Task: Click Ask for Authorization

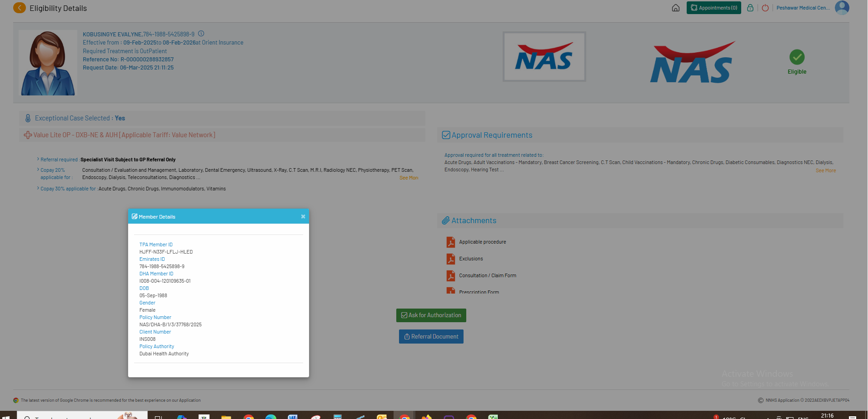Action: [431, 315]
